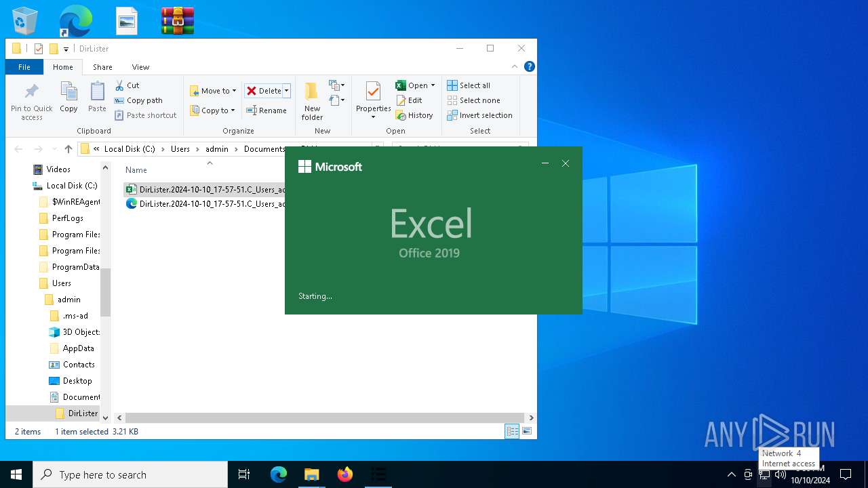The image size is (868, 488).
Task: Click Select all
Action: (469, 85)
